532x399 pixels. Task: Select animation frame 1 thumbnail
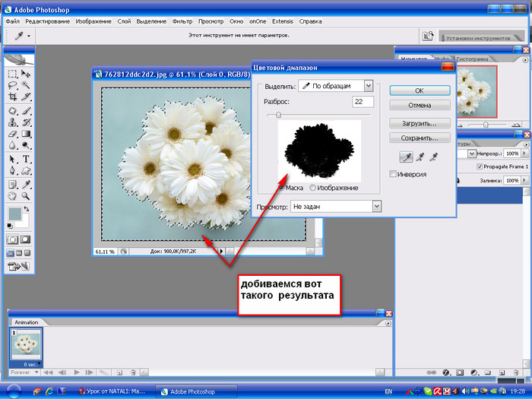[26, 344]
